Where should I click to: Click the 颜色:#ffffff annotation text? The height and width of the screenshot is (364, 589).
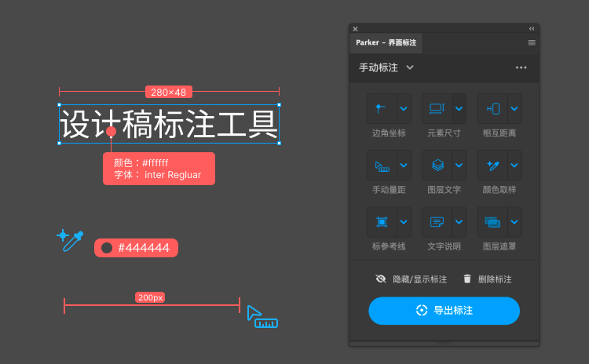tap(141, 163)
